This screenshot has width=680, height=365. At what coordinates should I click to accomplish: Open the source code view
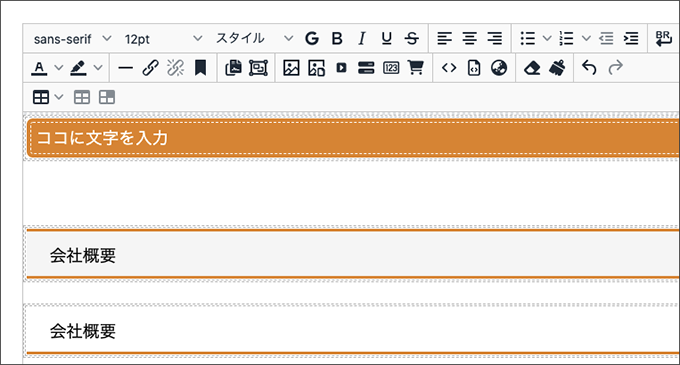[449, 68]
